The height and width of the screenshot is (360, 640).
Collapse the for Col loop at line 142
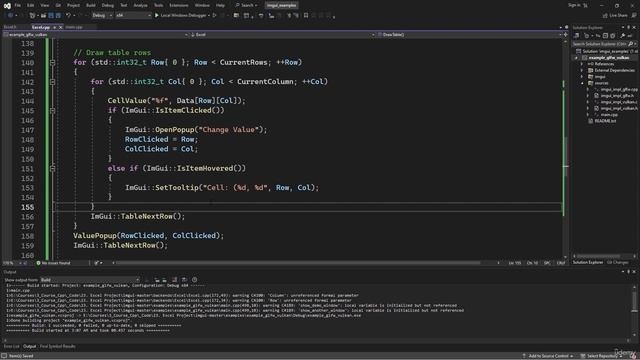coord(53,82)
